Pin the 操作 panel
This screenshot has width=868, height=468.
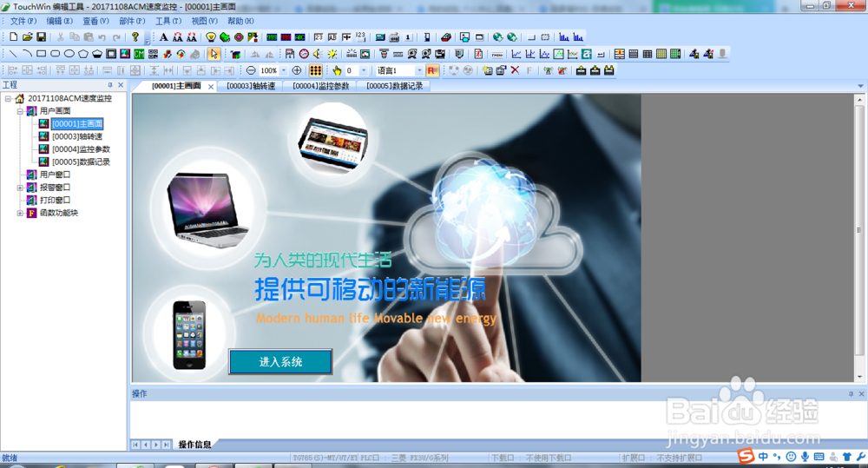click(x=851, y=394)
